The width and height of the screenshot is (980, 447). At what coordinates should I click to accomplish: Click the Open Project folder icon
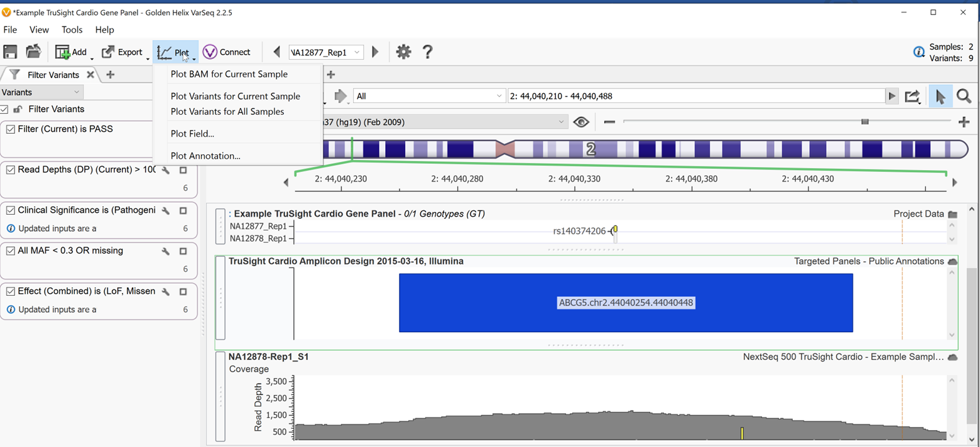click(x=33, y=51)
